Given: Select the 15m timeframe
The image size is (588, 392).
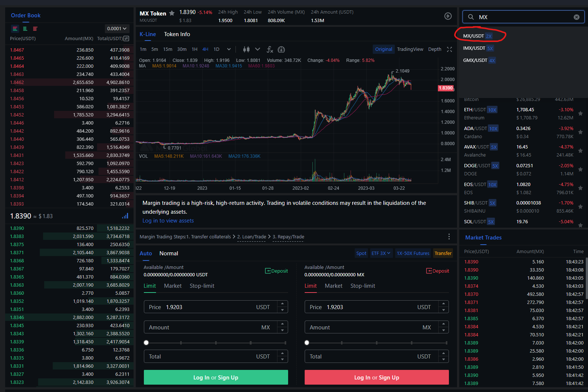Looking at the screenshot, I should click(x=168, y=49).
